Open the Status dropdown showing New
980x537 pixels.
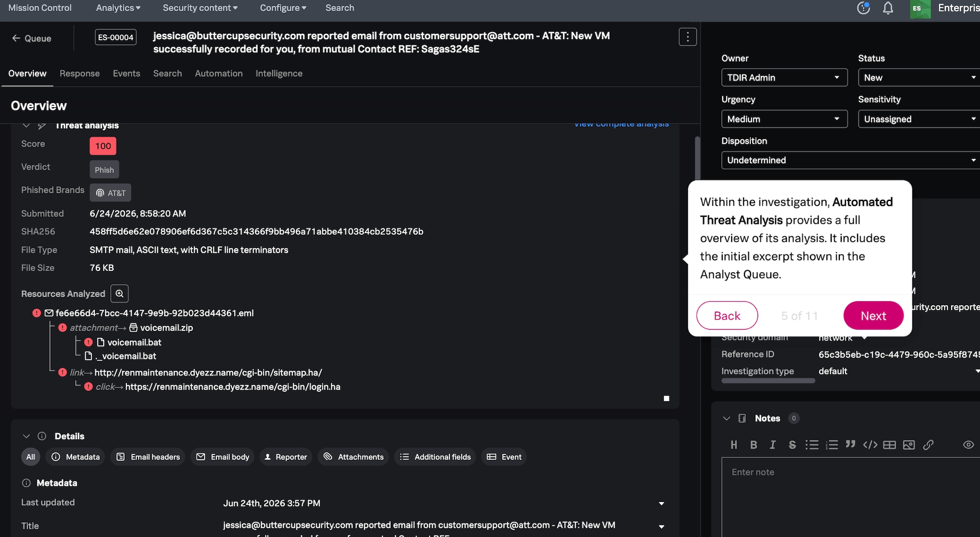click(x=919, y=78)
